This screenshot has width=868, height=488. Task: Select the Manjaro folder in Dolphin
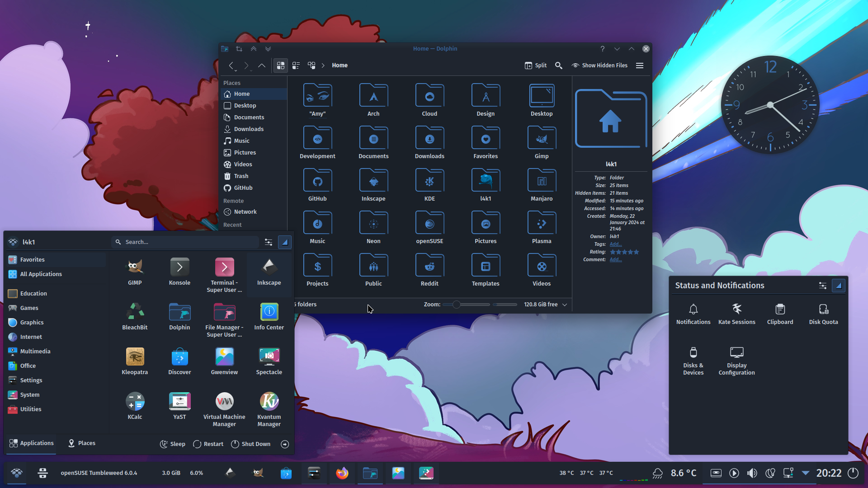542,185
